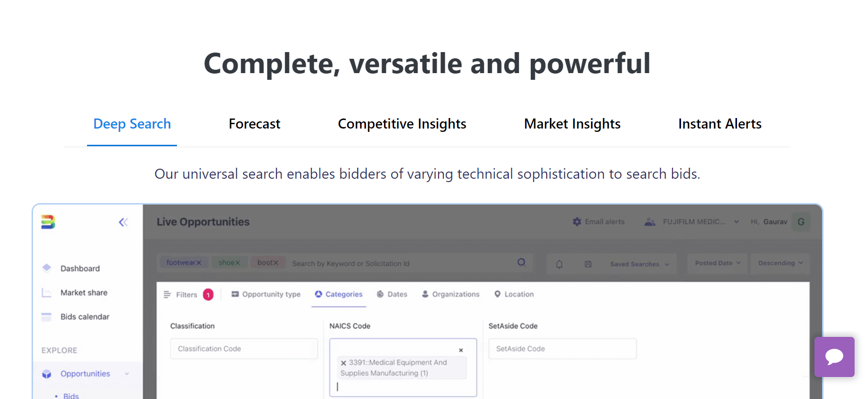Open Email alerts gear icon
The width and height of the screenshot is (868, 399).
(577, 222)
